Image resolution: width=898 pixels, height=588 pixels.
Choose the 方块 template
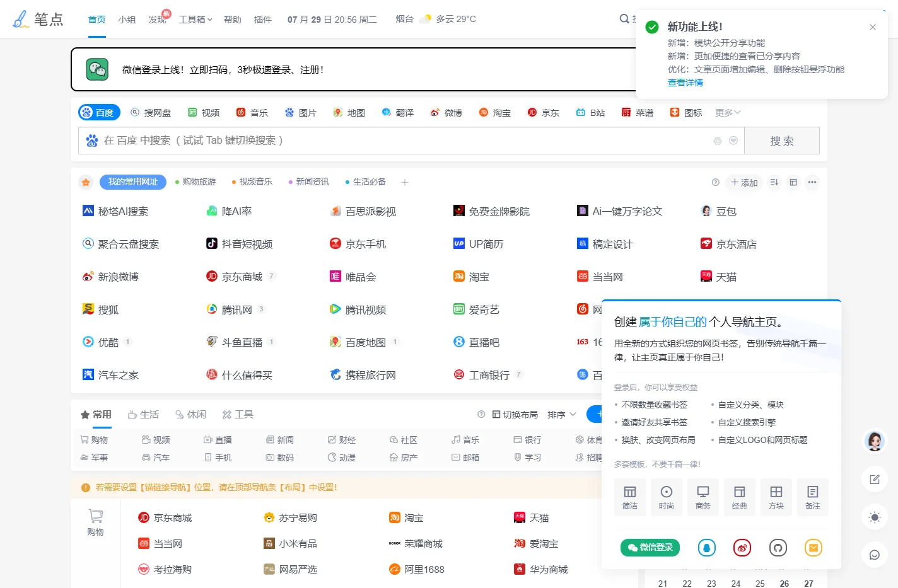pyautogui.click(x=776, y=497)
